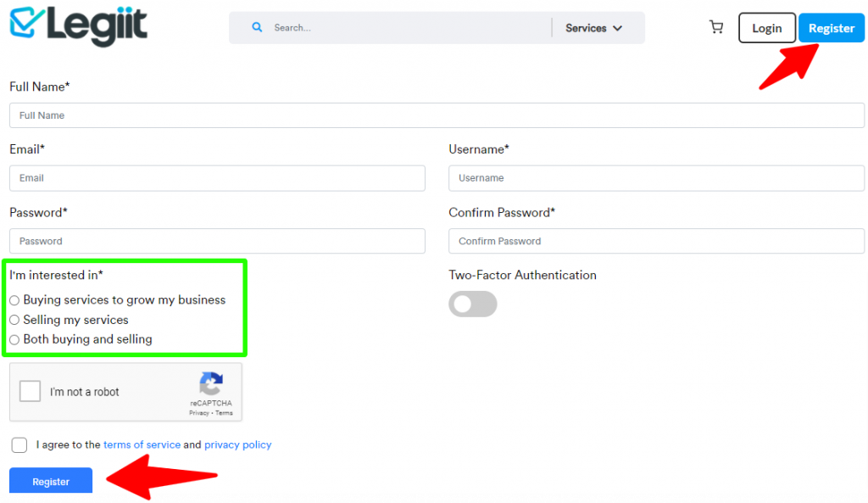Click the Confirm Password field

[656, 241]
